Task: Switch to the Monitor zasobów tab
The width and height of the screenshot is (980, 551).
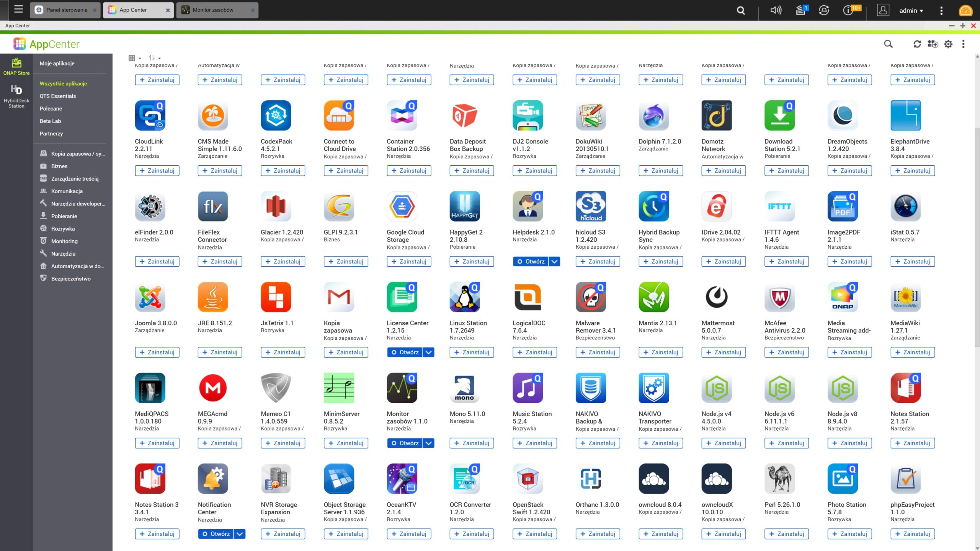Action: (x=217, y=10)
